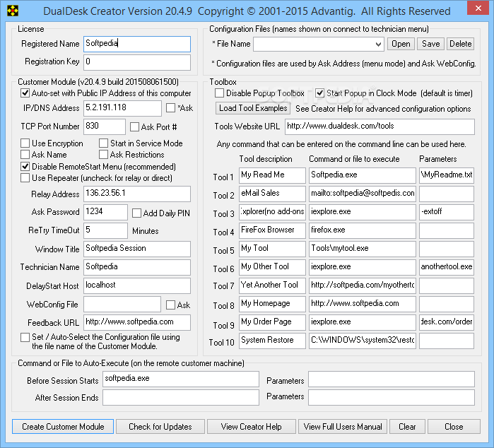Click Tool 1 command field Softpedia.exe

pyautogui.click(x=363, y=175)
